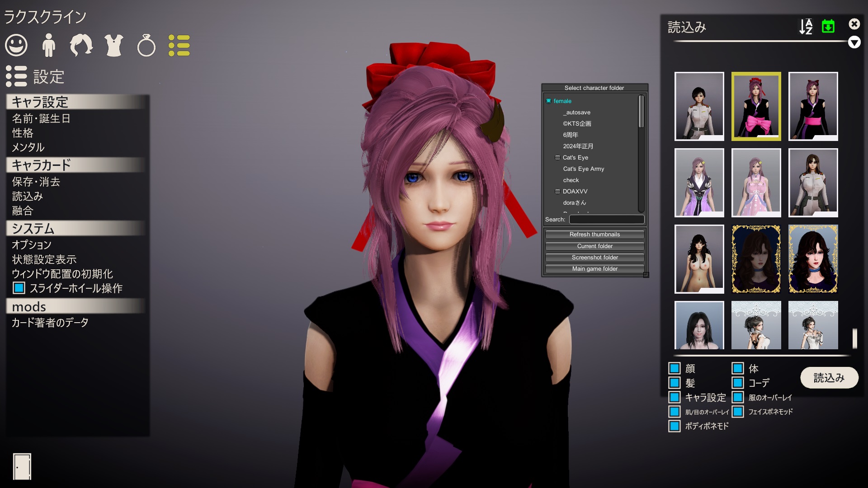Sort cards with the A-Z icon

(x=806, y=27)
